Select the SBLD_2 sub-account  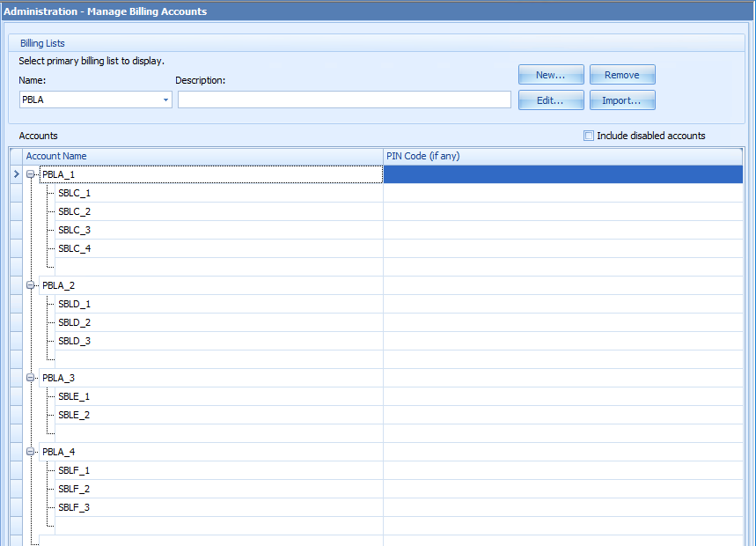tap(75, 321)
